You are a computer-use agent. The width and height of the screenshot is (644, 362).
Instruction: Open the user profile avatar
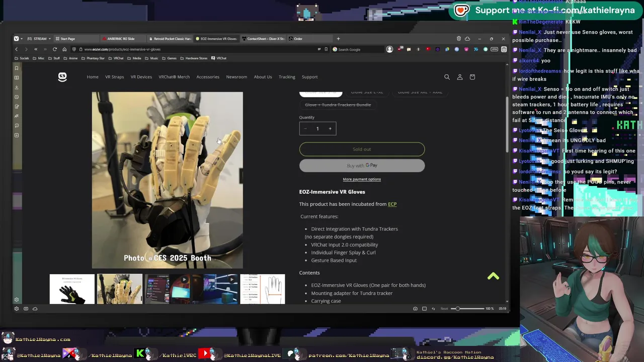[x=389, y=49]
